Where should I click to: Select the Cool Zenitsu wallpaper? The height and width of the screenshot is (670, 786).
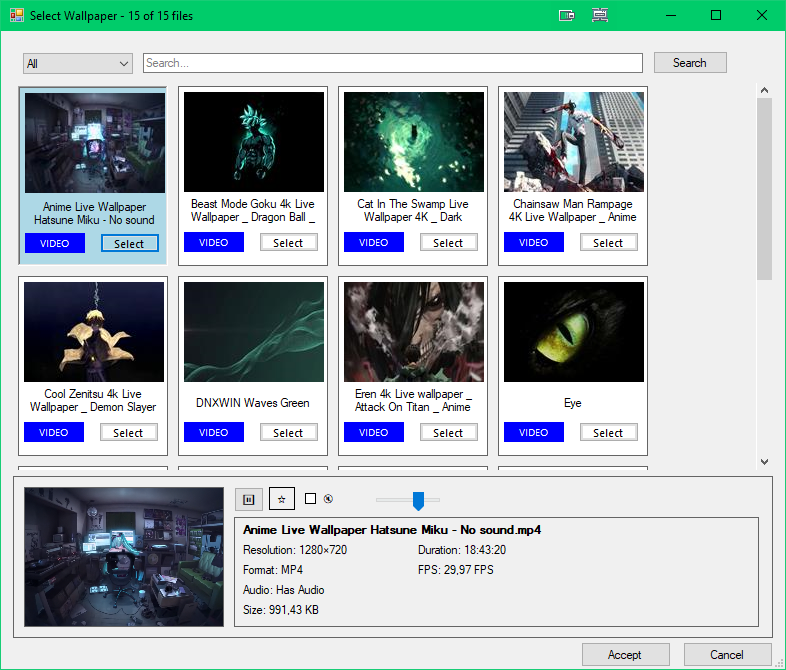coord(128,432)
